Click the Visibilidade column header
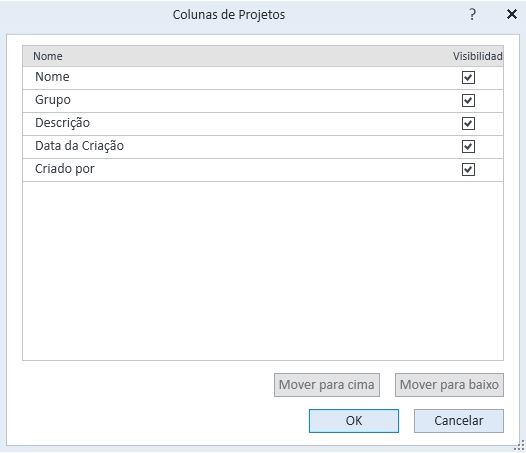Viewport: 526px width, 453px height. point(477,56)
